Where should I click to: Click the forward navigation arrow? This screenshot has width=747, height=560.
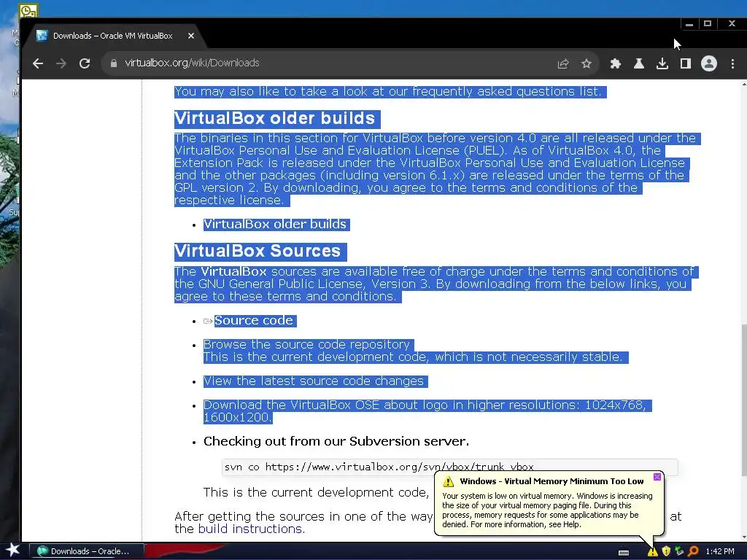pos(61,63)
